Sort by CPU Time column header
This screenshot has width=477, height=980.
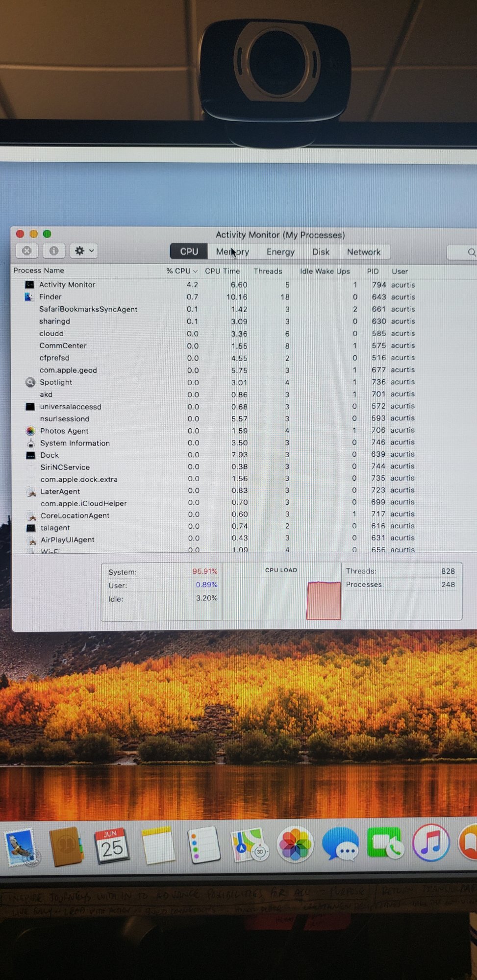[222, 271]
